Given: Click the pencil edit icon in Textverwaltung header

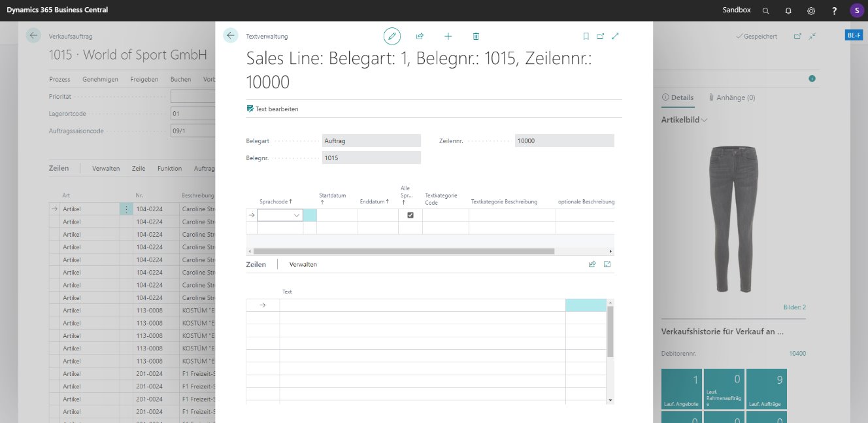Looking at the screenshot, I should pos(392,36).
